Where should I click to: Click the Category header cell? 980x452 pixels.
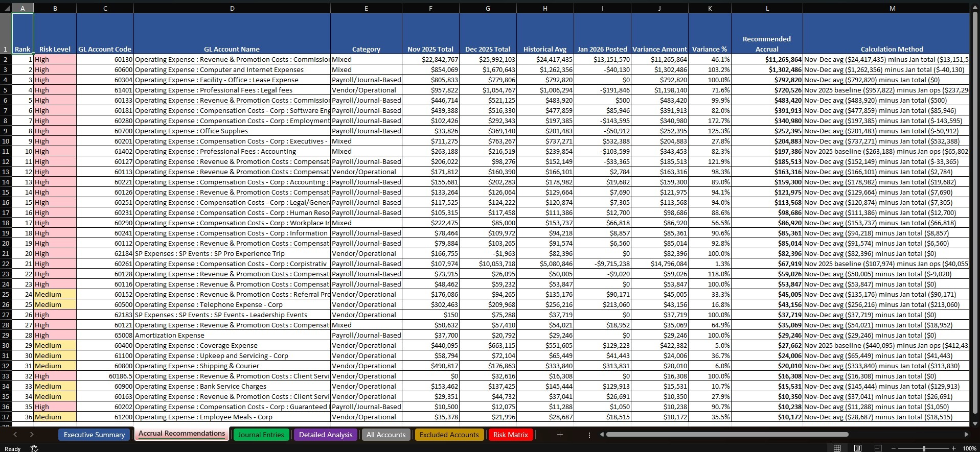[x=366, y=34]
